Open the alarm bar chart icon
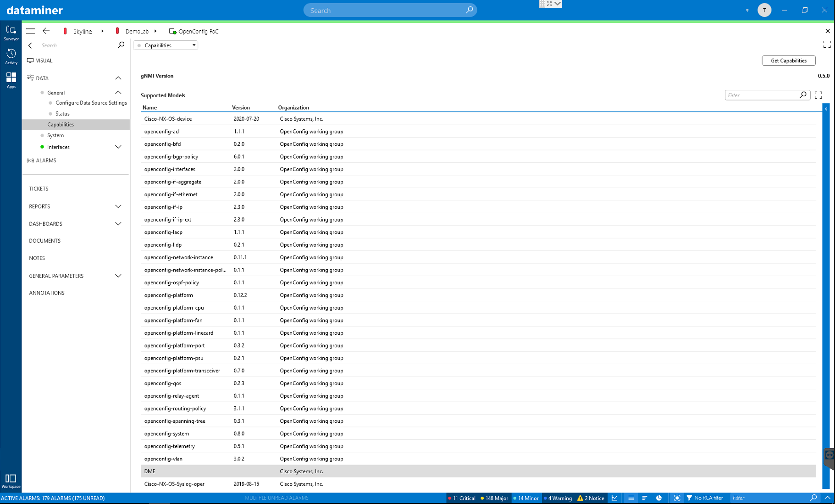Viewport: 835px width, 504px height. tap(645, 498)
